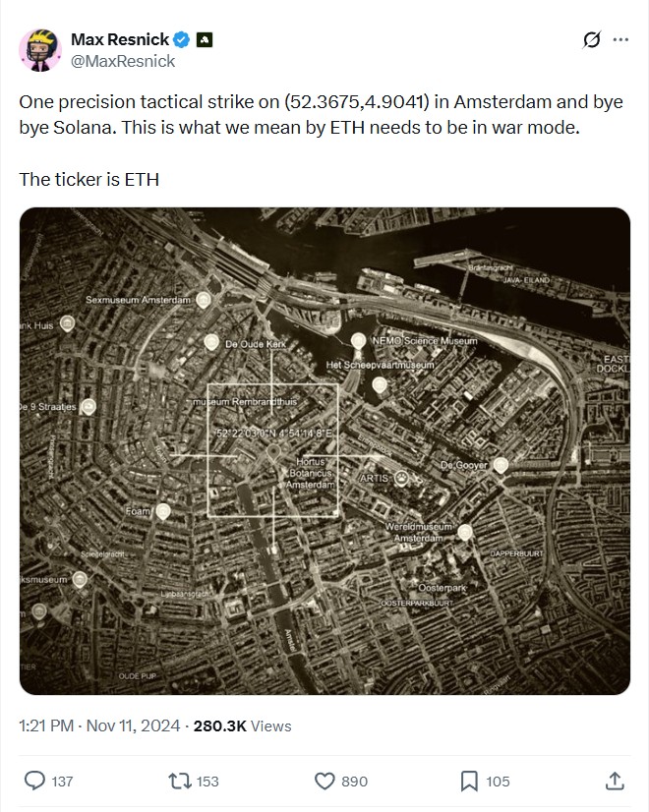Click the green affiliate badge icon

pos(205,40)
